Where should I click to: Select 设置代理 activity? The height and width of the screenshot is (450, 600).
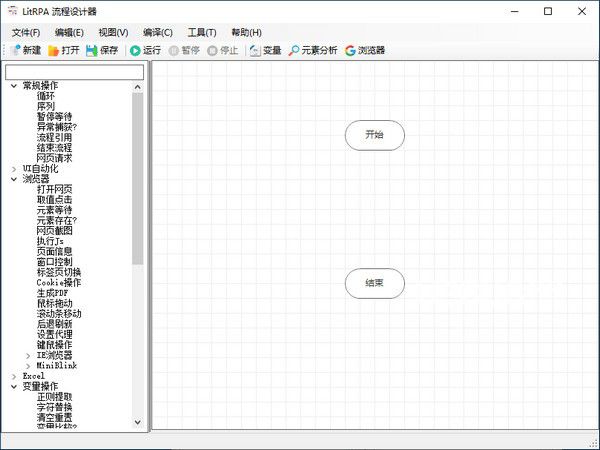click(x=54, y=334)
